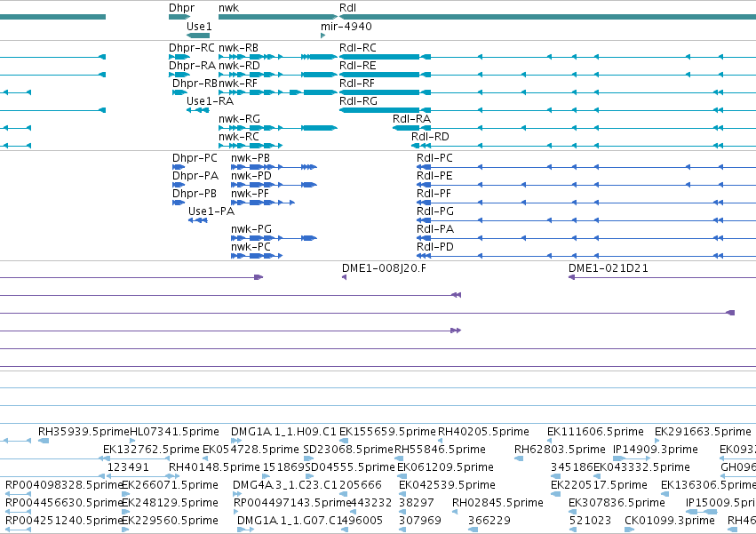Click the nwk-PD protein label
Viewport: 756px width, 534px height.
click(x=251, y=176)
